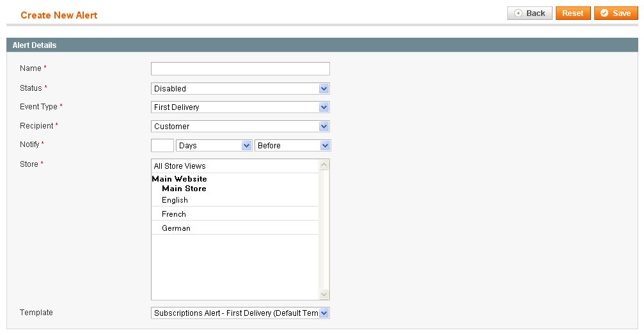Expand the Recipient dropdown showing Customer
The width and height of the screenshot is (644, 335).
(240, 127)
